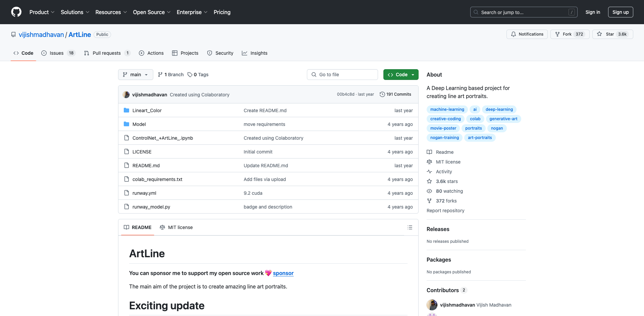Screen dimensions: 644x316
Task: Open the README.md file
Action: click(146, 166)
